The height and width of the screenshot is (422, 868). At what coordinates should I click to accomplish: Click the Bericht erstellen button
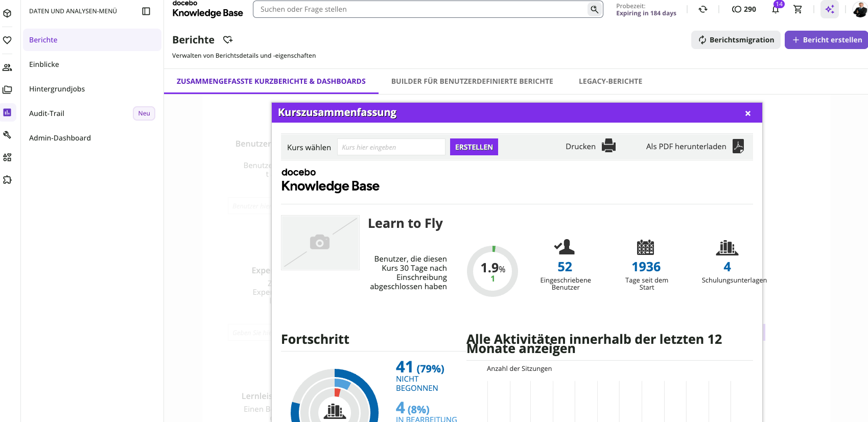coord(826,40)
